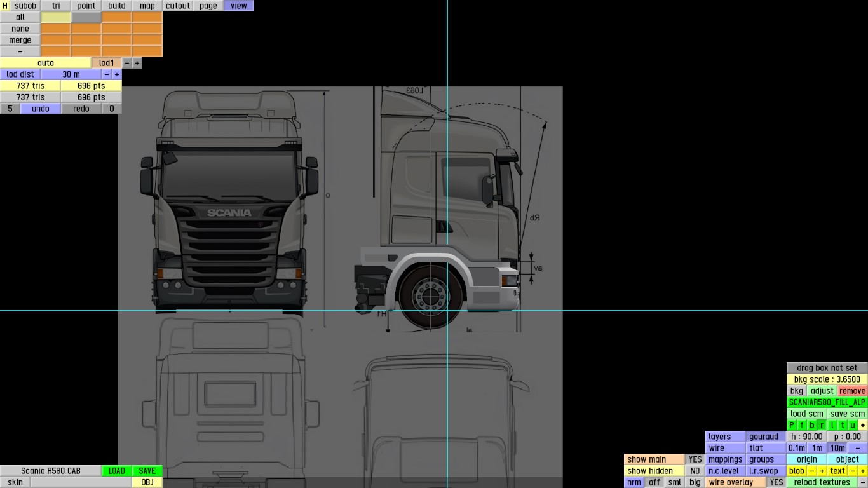Decrease lod dist with its minus button

click(107, 74)
